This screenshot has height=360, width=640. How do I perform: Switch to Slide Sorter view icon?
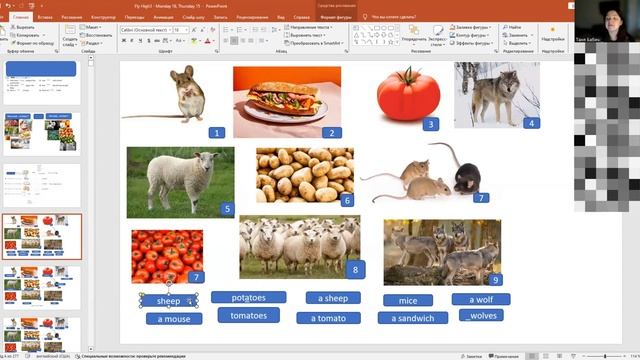tap(546, 356)
